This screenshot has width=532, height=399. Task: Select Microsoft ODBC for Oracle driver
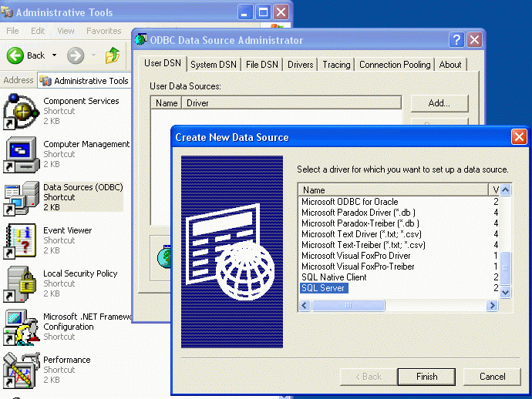349,202
